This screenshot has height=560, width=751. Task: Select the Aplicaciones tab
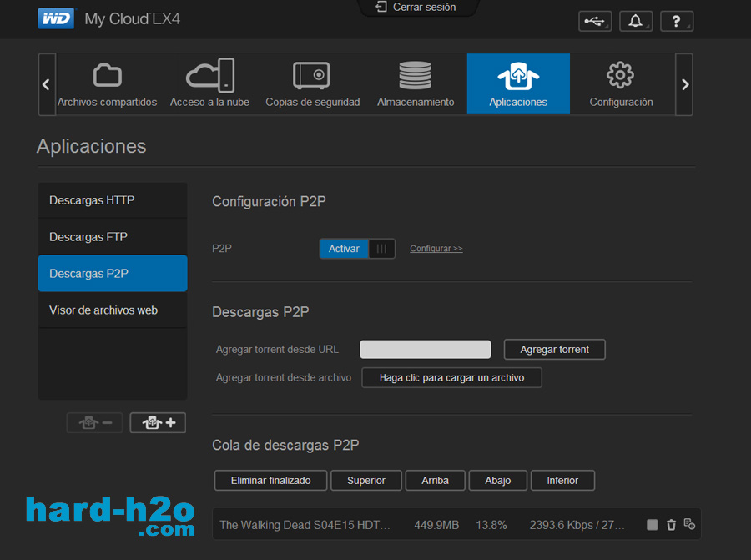click(518, 83)
